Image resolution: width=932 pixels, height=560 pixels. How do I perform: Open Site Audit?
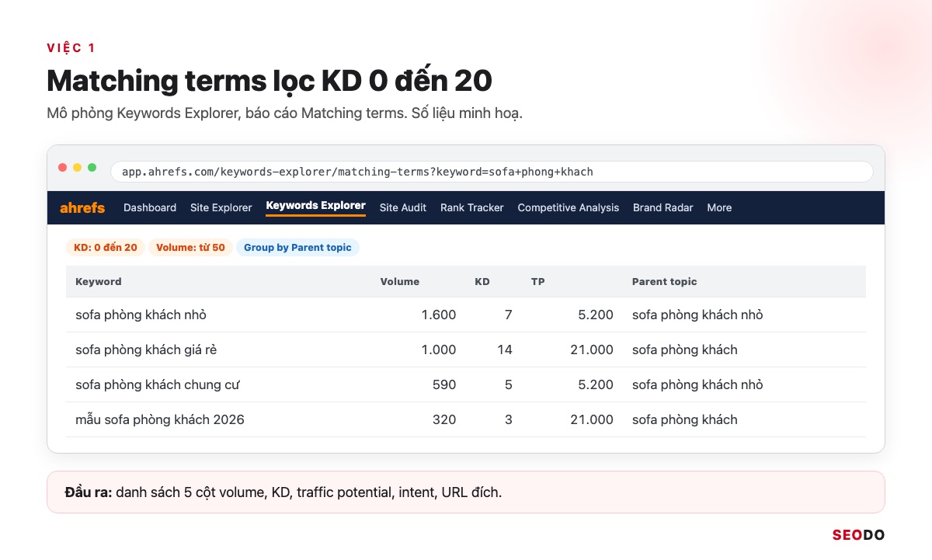[403, 207]
